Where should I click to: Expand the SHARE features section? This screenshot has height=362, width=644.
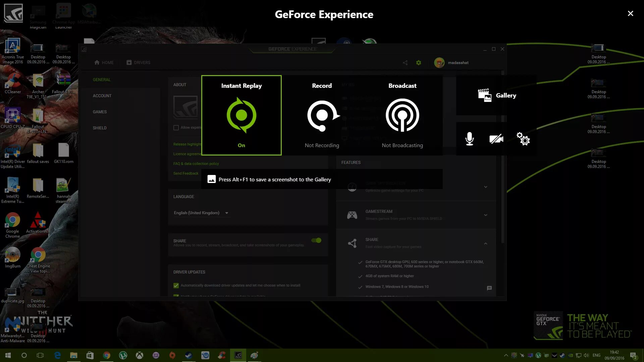pos(485,243)
